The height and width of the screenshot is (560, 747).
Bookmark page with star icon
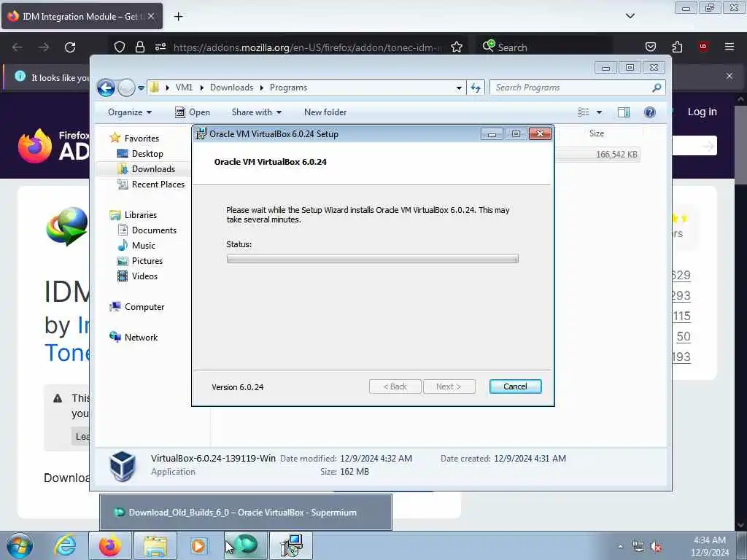457,47
